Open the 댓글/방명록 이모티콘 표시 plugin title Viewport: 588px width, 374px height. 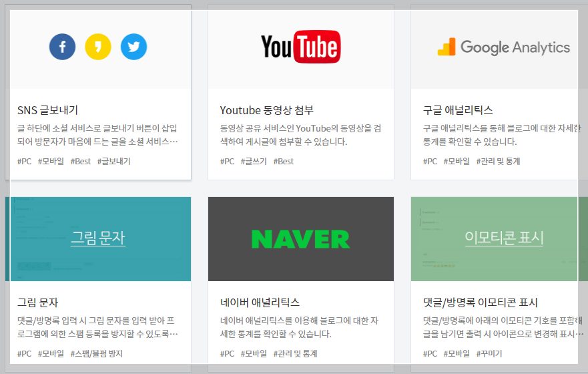point(481,303)
